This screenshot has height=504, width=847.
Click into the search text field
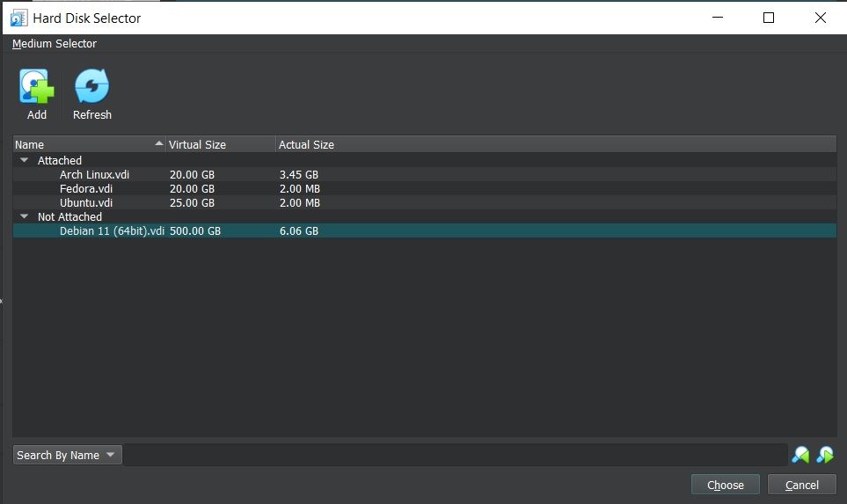pyautogui.click(x=454, y=455)
